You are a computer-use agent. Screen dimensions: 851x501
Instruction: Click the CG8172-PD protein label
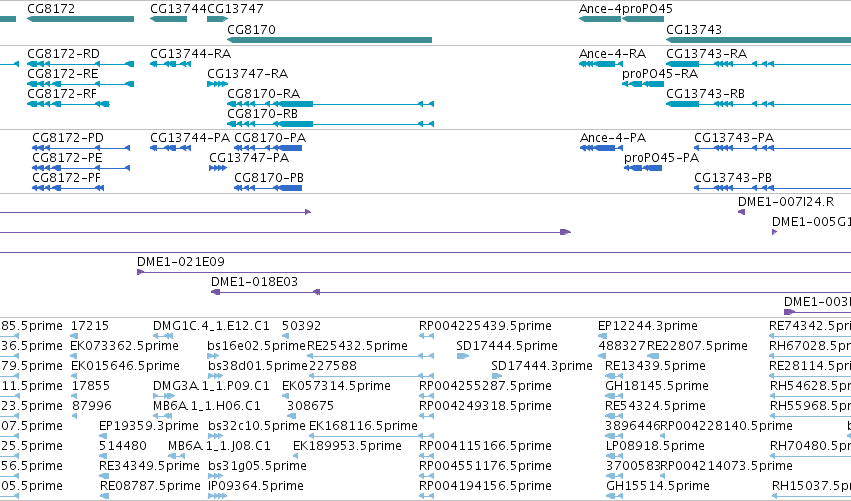(x=68, y=138)
